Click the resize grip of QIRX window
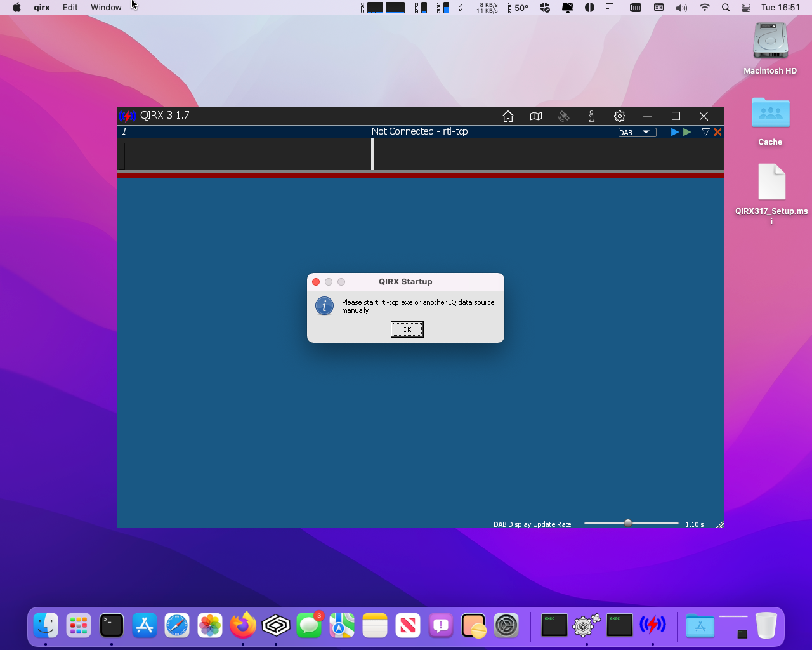This screenshot has height=650, width=812. (x=719, y=524)
